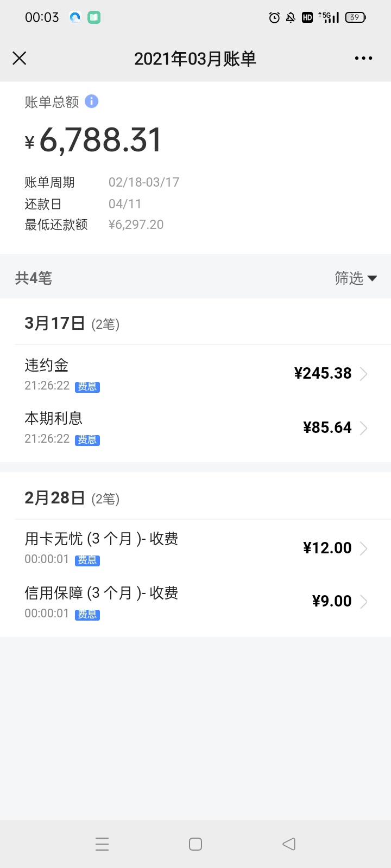The width and height of the screenshot is (391, 868).
Task: Select the 3月17日 date group header
Action: pos(72,323)
